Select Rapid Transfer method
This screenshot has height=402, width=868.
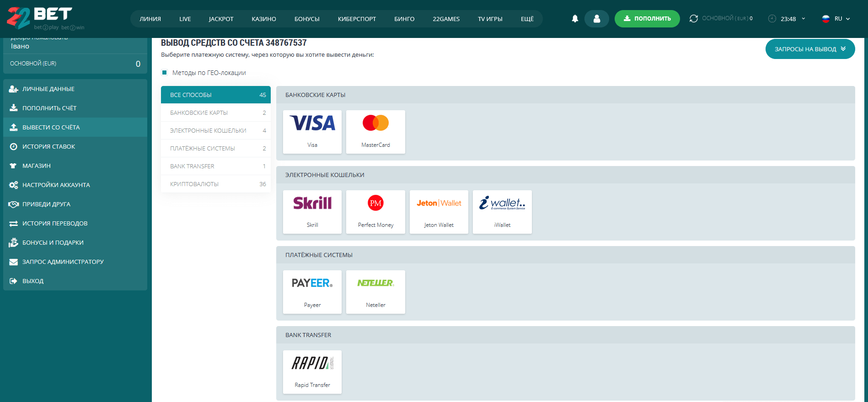click(x=312, y=372)
